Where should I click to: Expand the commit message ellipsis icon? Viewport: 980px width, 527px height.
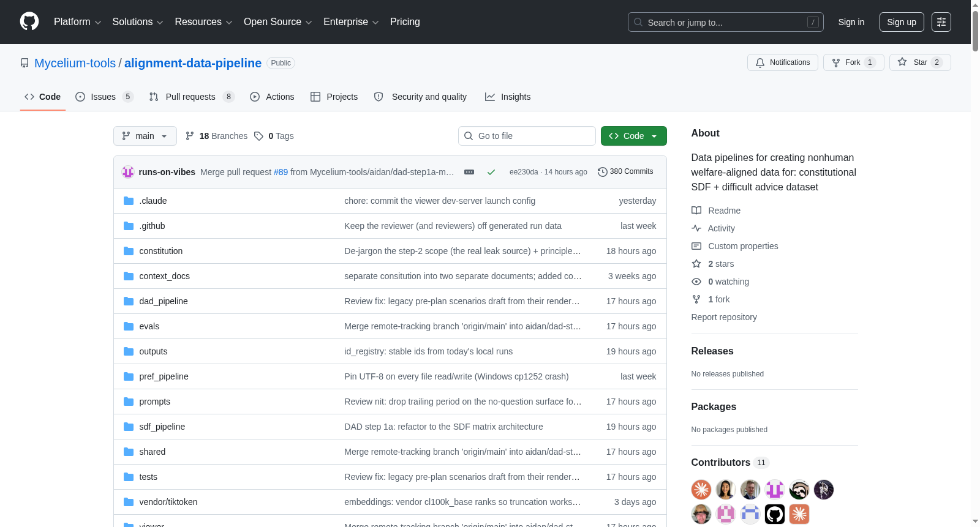coord(469,172)
